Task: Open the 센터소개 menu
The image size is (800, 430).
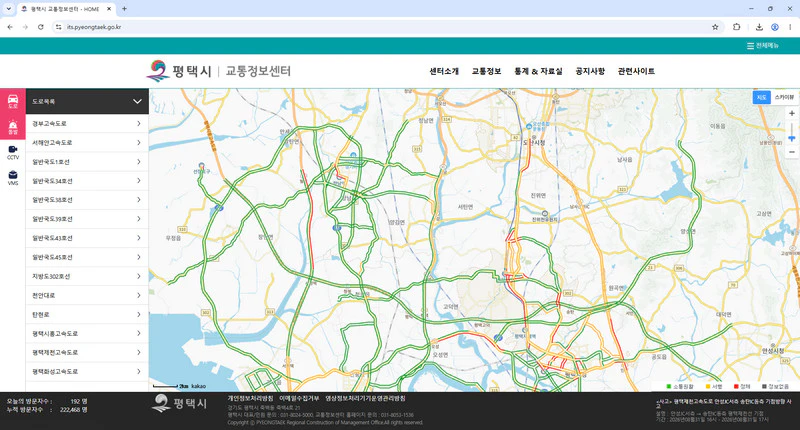Action: pyautogui.click(x=444, y=71)
